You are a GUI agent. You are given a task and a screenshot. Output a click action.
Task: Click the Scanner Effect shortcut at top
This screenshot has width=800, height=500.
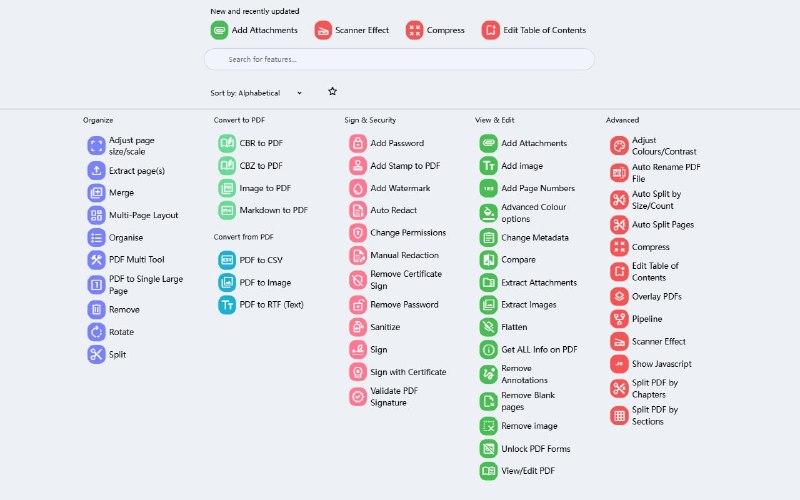click(352, 30)
